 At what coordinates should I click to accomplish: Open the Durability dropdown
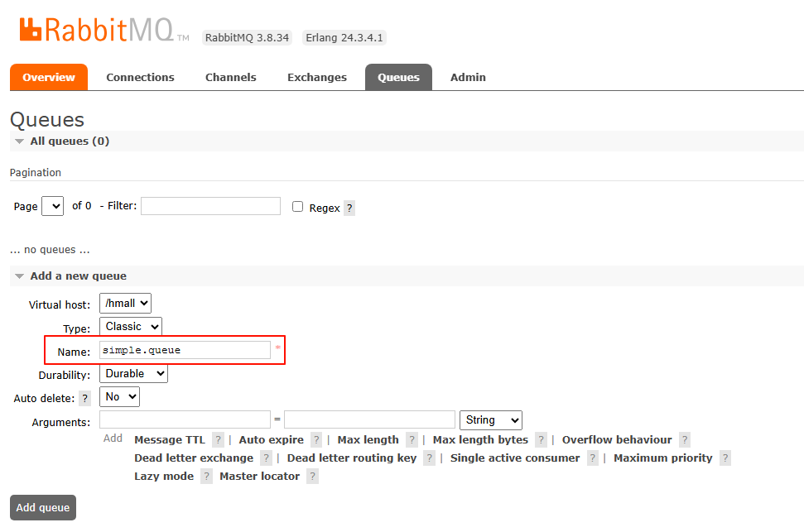point(133,374)
